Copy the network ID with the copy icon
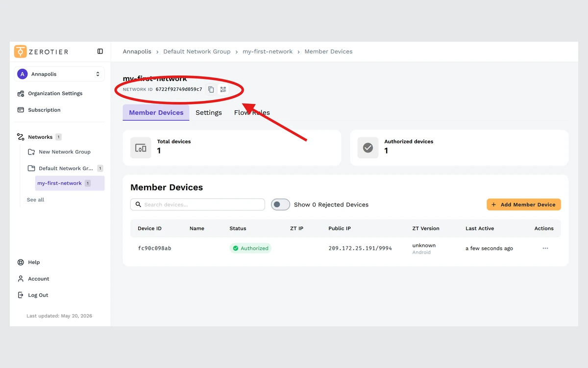Screen dimensions: 588x368 tap(211, 89)
